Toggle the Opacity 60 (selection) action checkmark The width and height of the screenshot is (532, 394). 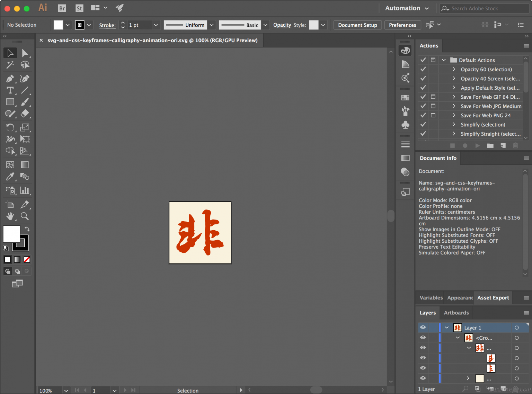423,69
